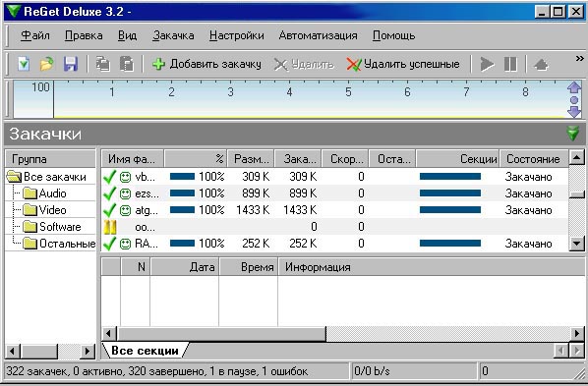Image resolution: width=588 pixels, height=386 pixels.
Task: Click the Save floppy disk icon
Action: (x=71, y=64)
